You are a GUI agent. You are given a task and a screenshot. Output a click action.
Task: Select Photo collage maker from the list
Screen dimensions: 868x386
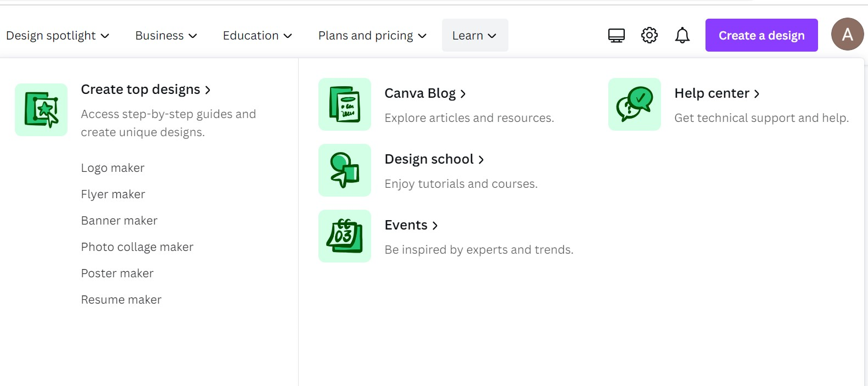(x=137, y=247)
